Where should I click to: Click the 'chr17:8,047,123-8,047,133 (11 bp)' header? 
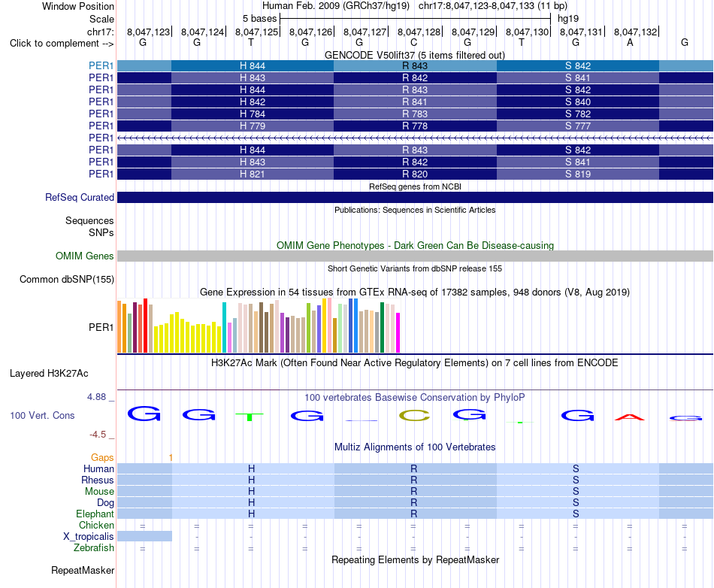(x=493, y=6)
